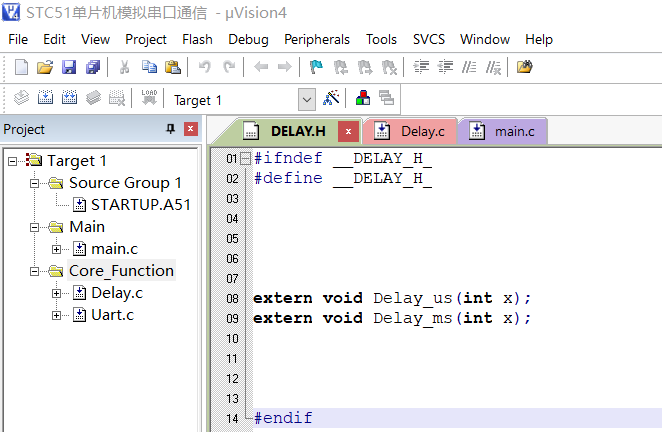Expand Delay.c in the project tree

tap(57, 293)
